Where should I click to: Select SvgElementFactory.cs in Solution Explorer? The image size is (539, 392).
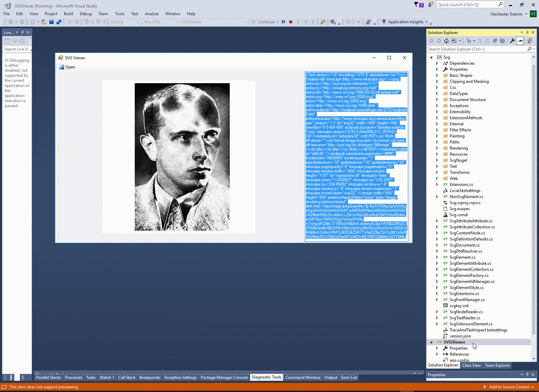pyautogui.click(x=469, y=275)
